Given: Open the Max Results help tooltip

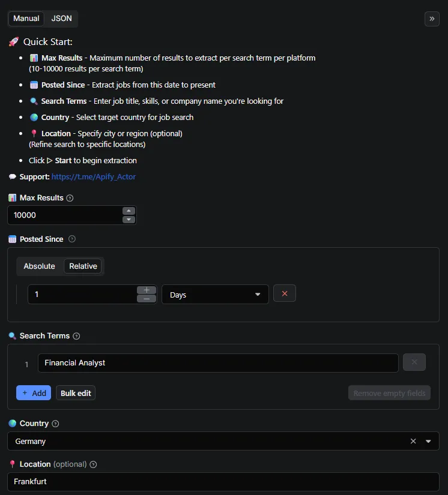Looking at the screenshot, I should 70,197.
